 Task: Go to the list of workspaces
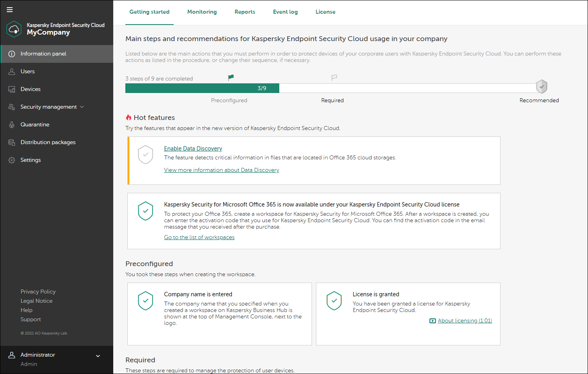click(x=199, y=237)
